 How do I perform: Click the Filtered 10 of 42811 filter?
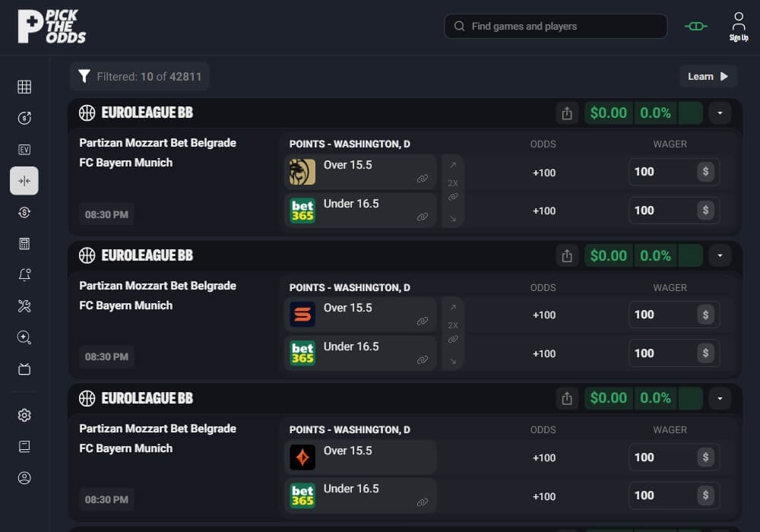139,76
